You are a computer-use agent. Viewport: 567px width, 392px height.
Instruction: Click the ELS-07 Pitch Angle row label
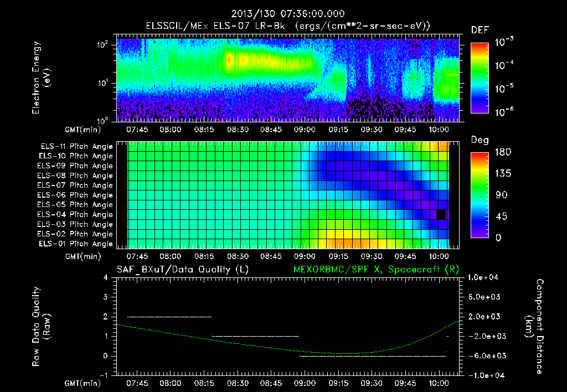point(75,185)
